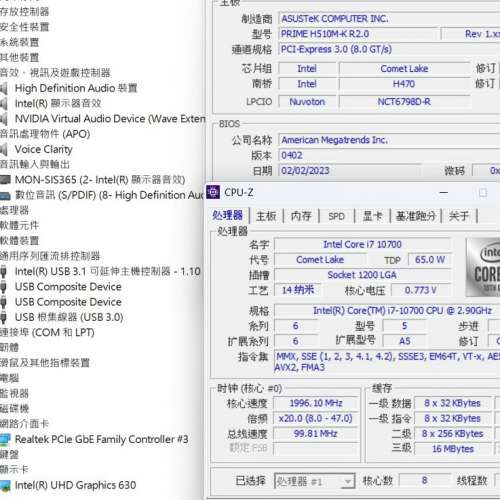Collapse the 通用序列匯流排控制器 category
The height and width of the screenshot is (500, 500).
pyautogui.click(x=50, y=256)
